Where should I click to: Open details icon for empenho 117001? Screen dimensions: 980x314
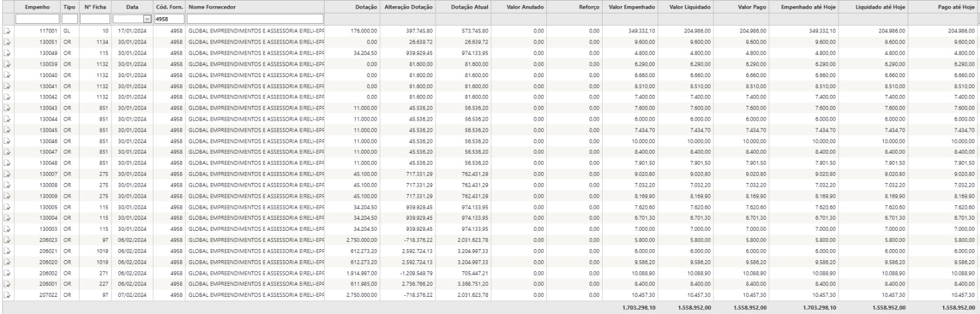click(7, 31)
